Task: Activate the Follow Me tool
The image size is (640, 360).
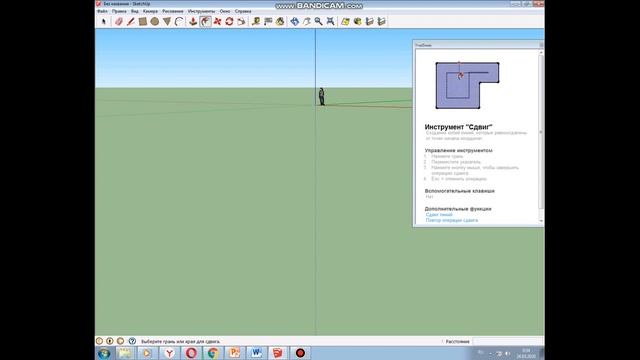Action: click(241, 22)
